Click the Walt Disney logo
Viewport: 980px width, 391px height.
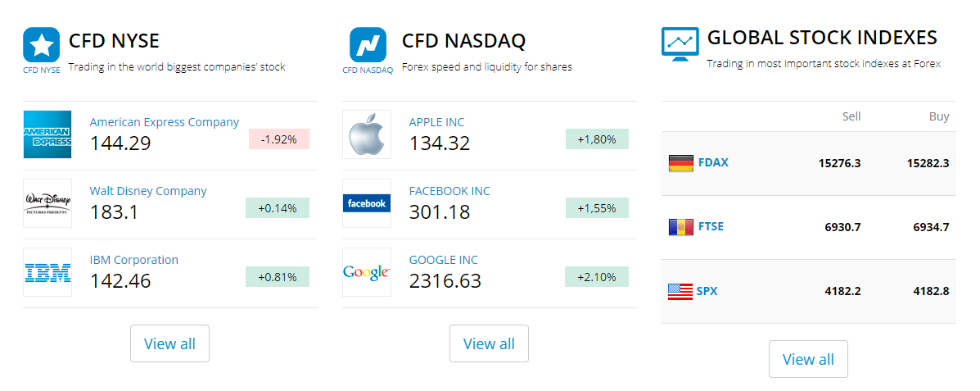tap(47, 203)
